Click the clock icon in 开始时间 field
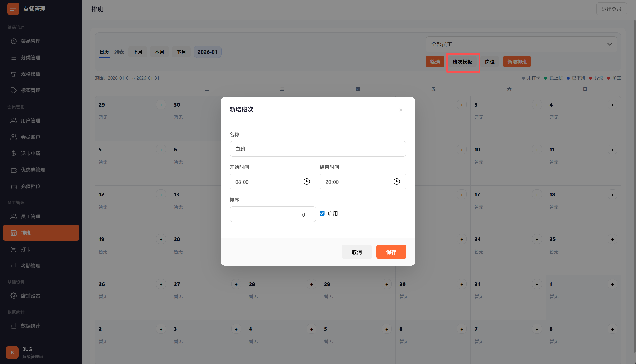Screen dimensions: 636x364 pos(307,181)
